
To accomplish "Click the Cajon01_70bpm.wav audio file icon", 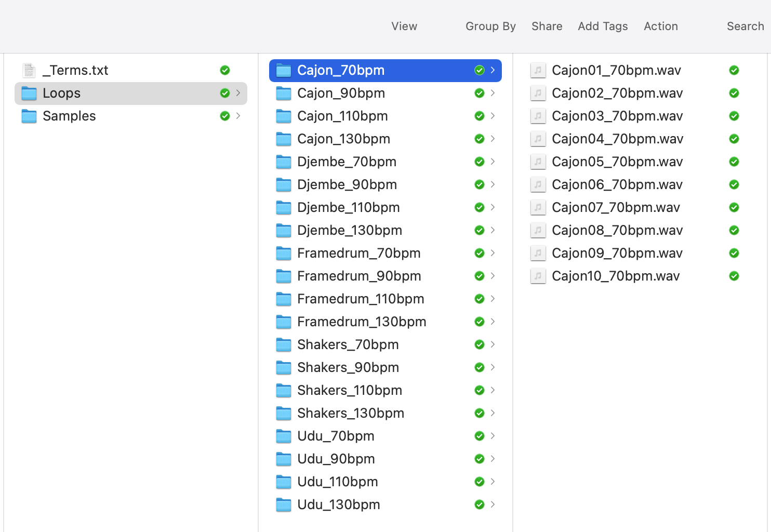I will (538, 70).
